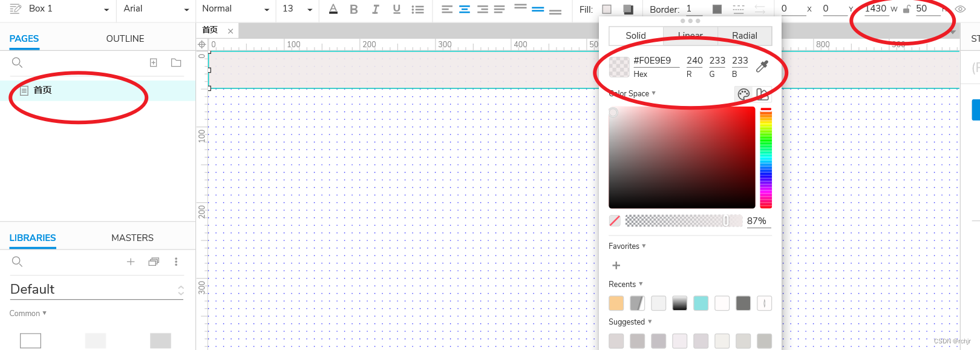This screenshot has height=350, width=980.
Task: Switch to the MASTERS tab
Action: [x=132, y=238]
